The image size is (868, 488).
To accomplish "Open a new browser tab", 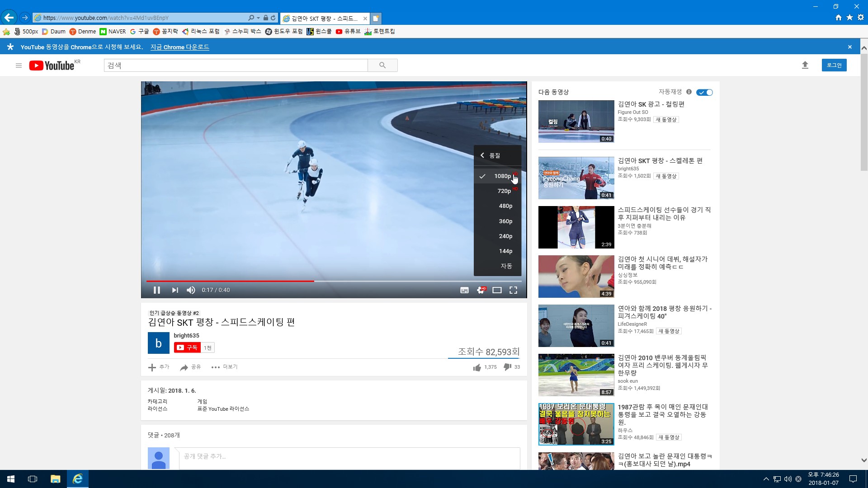I will pyautogui.click(x=376, y=19).
